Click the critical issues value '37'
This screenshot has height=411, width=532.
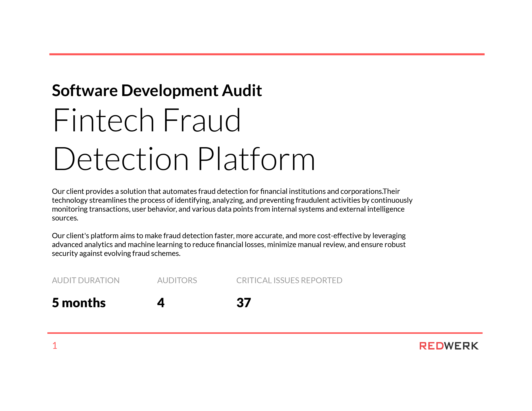pyautogui.click(x=244, y=303)
